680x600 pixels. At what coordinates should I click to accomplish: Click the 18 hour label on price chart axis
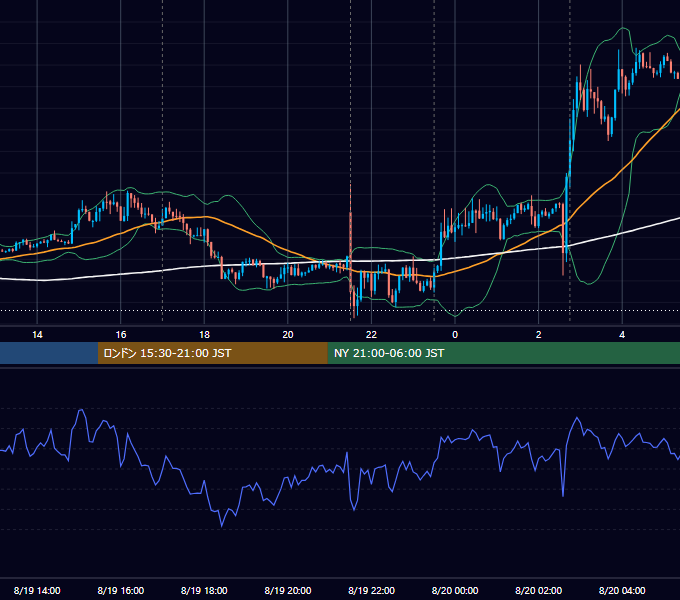(204, 335)
